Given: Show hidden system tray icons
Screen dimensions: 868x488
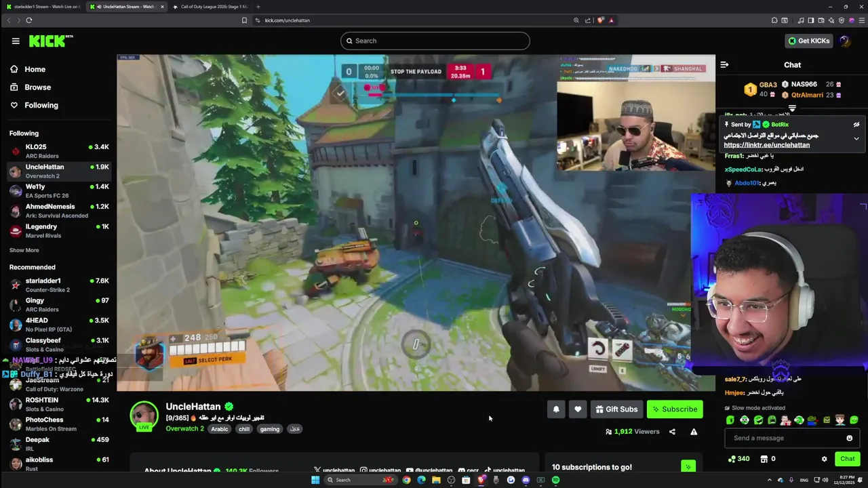Looking at the screenshot, I should (x=770, y=480).
